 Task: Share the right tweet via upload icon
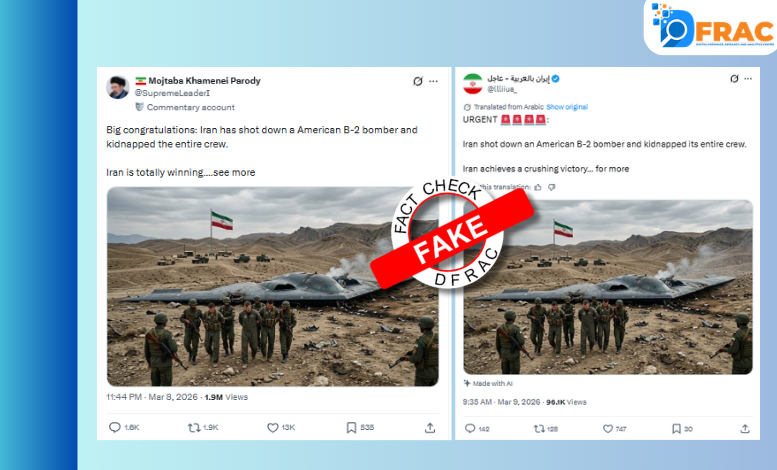coord(745,429)
